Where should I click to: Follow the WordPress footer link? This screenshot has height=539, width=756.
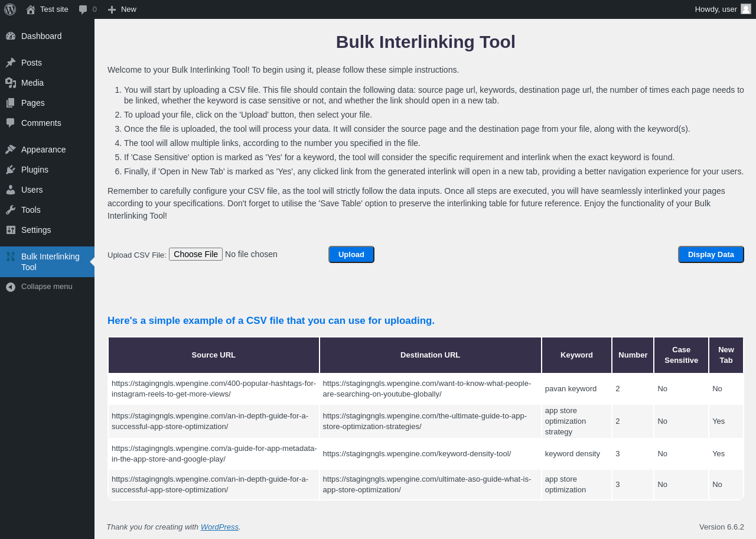pos(219,527)
